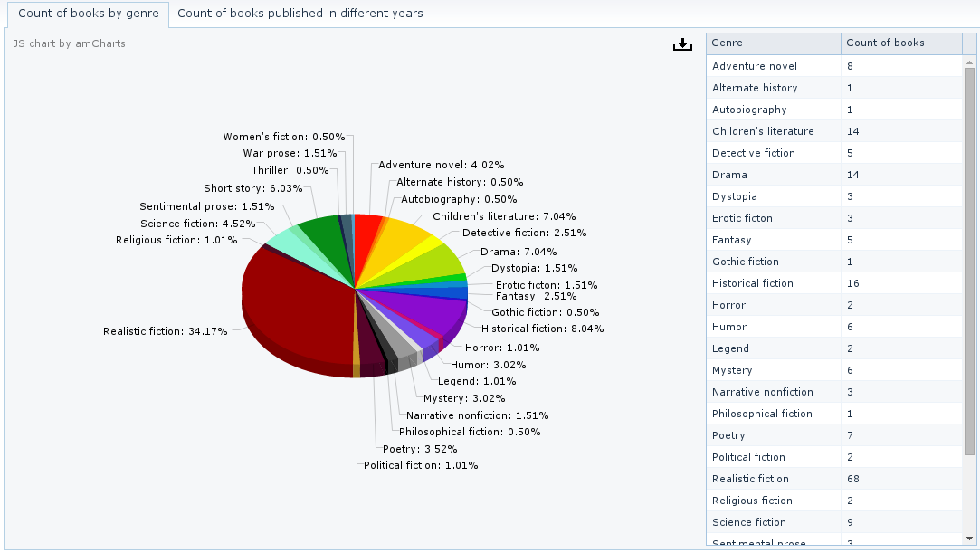Open the 'JS chart by amCharts' link
Image resolution: width=980 pixels, height=553 pixels.
[70, 43]
